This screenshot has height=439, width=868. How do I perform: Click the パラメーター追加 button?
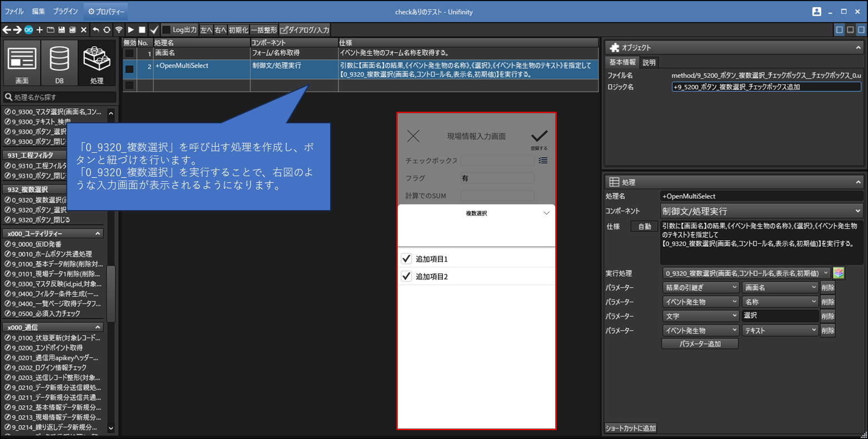[x=700, y=344]
